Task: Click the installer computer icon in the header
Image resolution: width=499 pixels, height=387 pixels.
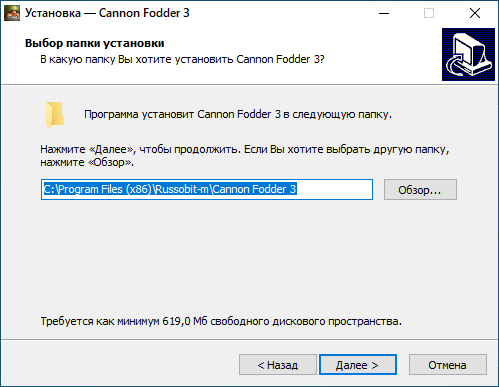Action: tap(468, 54)
